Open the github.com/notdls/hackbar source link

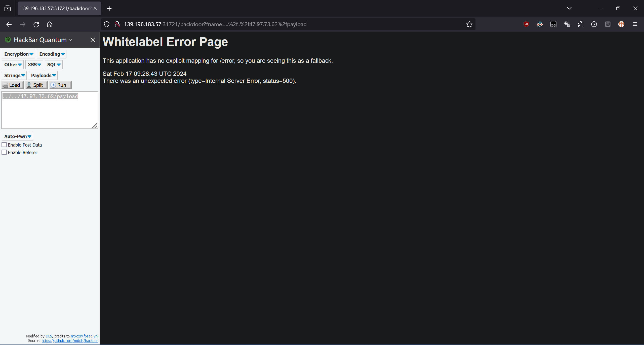[x=70, y=340]
